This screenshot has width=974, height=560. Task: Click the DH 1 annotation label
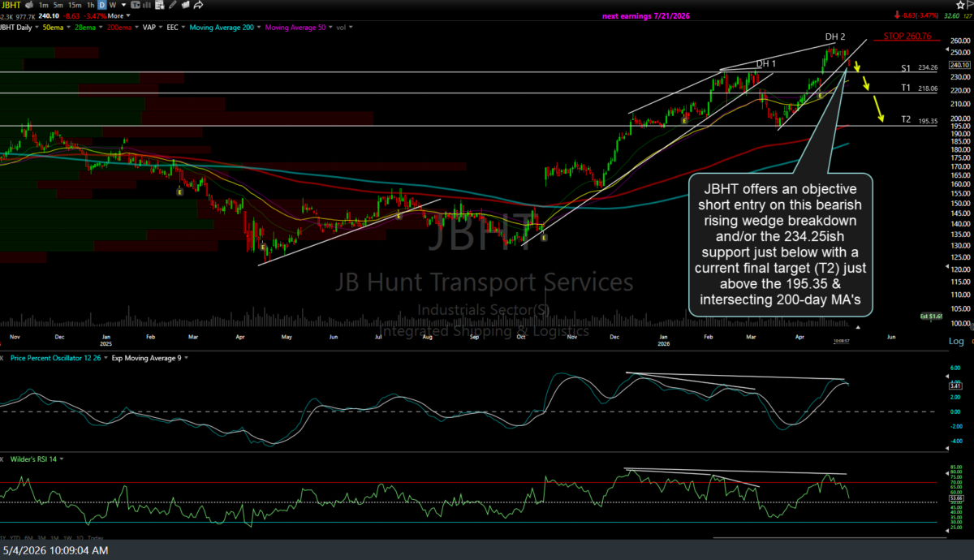click(766, 64)
